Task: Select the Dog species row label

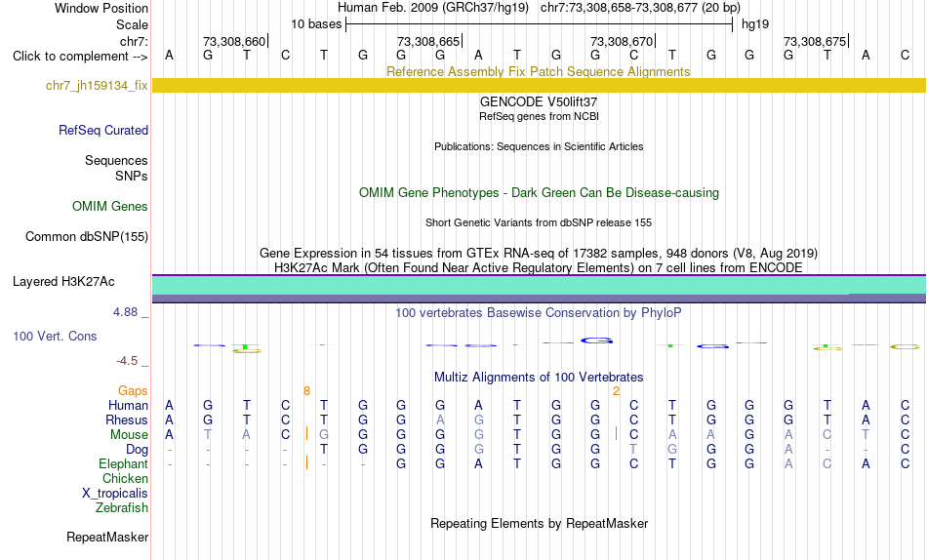Action: coord(137,450)
